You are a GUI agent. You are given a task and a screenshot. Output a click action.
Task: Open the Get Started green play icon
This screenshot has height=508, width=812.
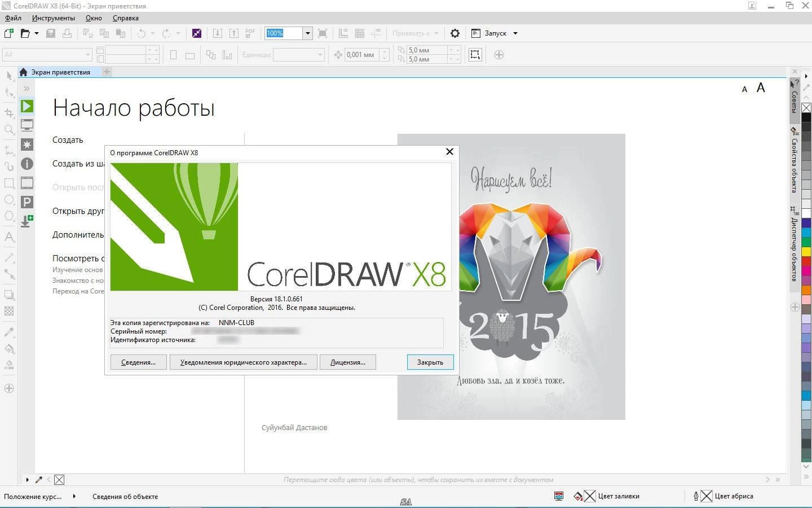point(27,106)
